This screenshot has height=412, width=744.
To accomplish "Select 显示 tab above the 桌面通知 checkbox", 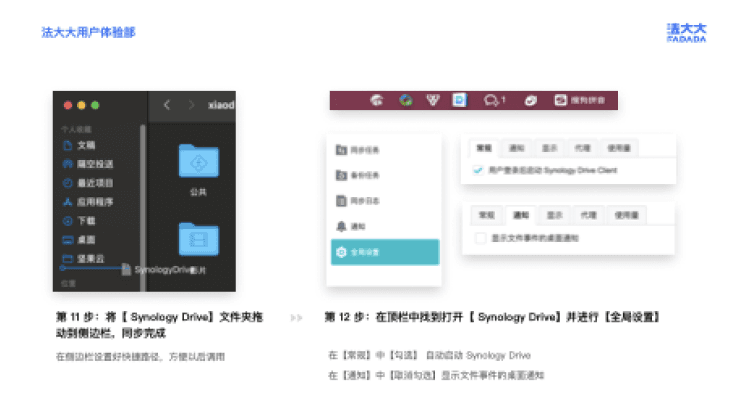I will pyautogui.click(x=554, y=215).
